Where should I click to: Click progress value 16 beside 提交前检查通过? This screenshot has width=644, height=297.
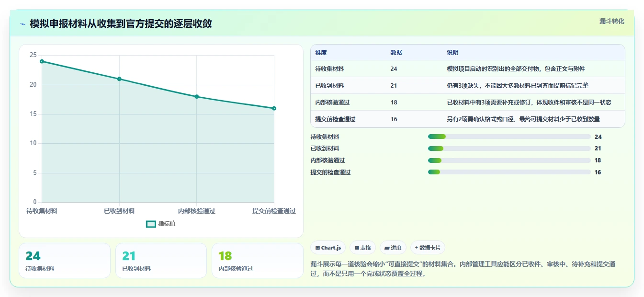(x=598, y=172)
